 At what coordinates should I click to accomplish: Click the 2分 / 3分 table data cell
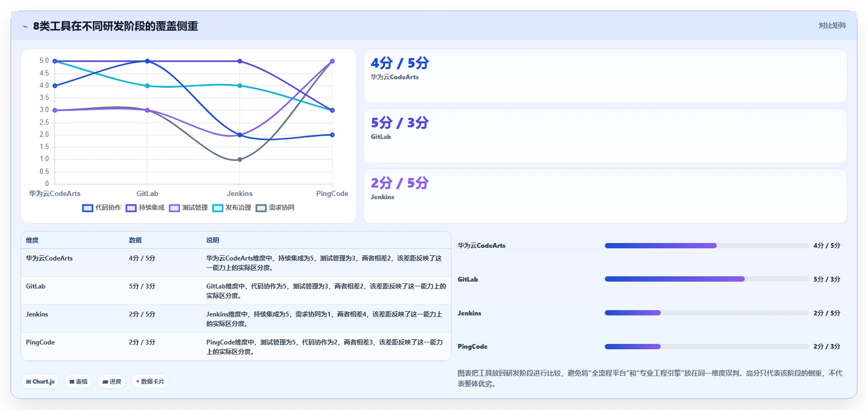142,342
